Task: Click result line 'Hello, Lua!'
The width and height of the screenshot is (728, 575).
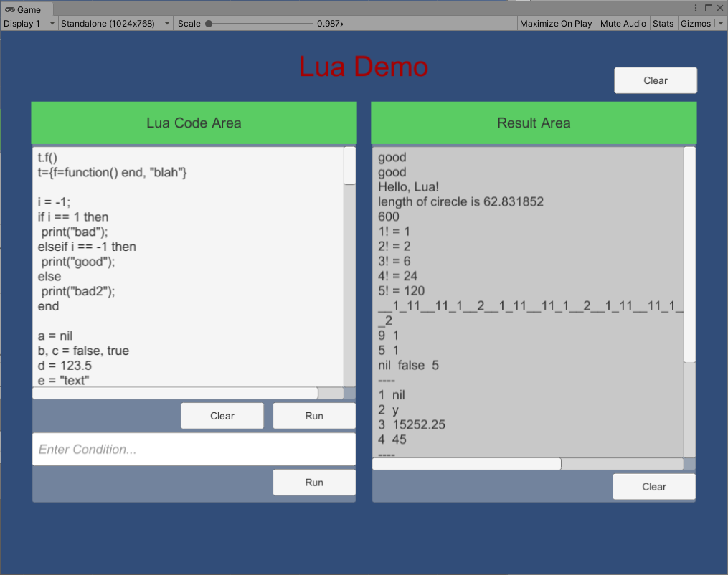Action: click(x=408, y=187)
